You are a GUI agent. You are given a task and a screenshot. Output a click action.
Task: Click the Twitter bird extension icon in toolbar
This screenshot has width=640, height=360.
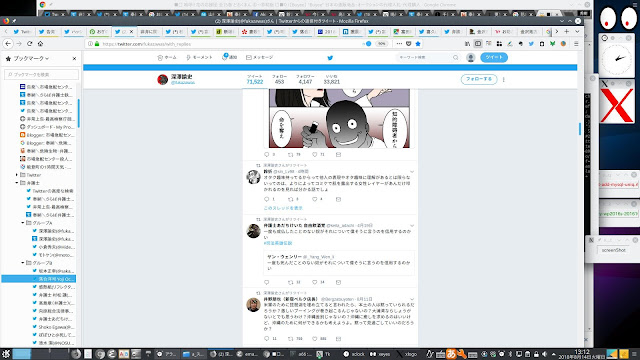(x=531, y=44)
